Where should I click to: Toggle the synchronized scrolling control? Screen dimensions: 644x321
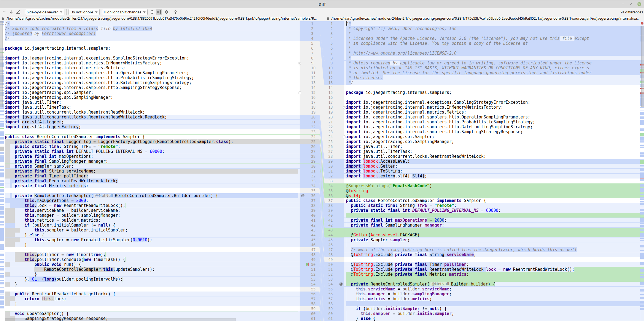159,12
